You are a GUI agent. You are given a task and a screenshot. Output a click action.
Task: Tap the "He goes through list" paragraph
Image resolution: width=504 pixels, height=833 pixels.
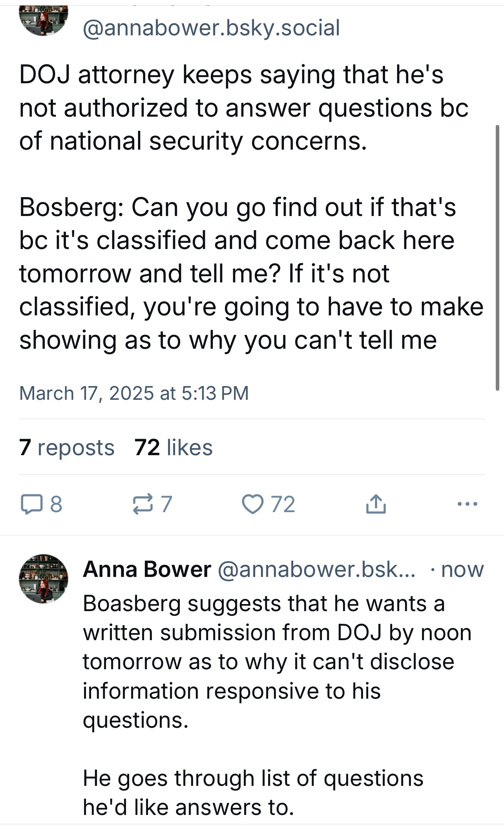point(253,792)
